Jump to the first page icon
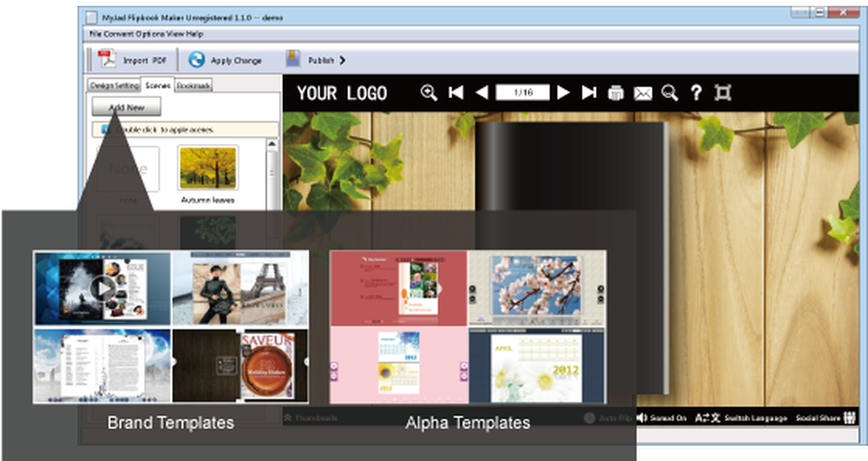This screenshot has width=868, height=461. point(456,92)
